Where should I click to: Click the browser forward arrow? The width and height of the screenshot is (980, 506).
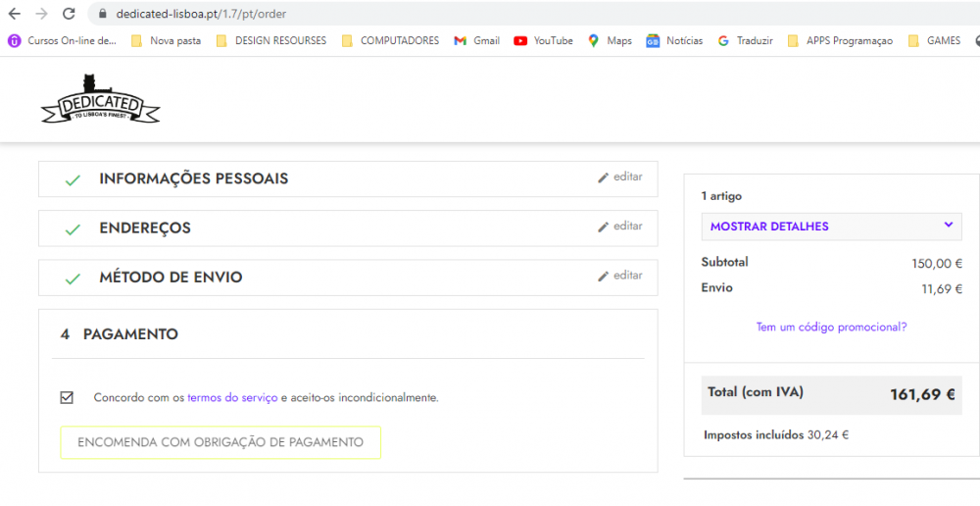tap(41, 13)
